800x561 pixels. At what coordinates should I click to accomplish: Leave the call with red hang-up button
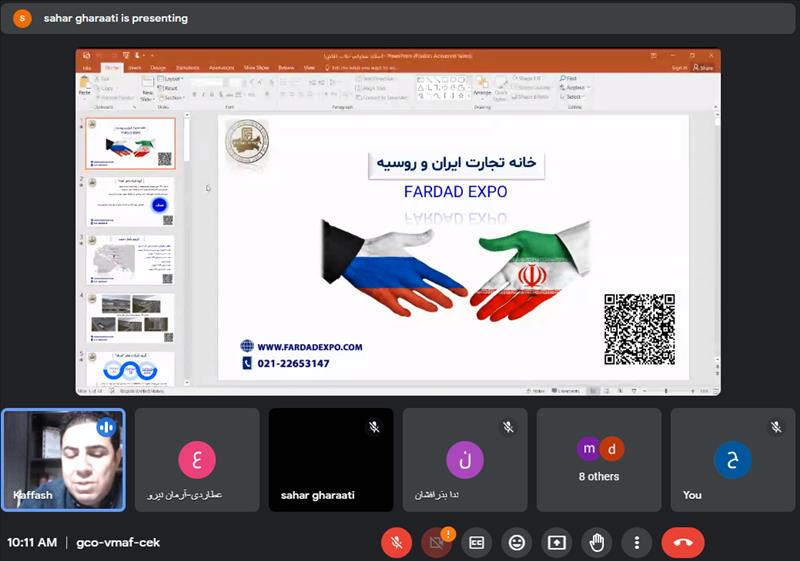[x=683, y=542]
